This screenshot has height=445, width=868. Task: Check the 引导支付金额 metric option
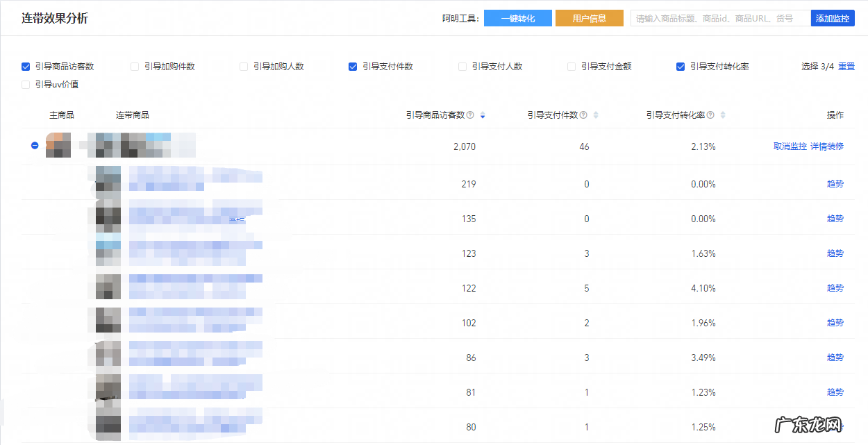click(571, 66)
